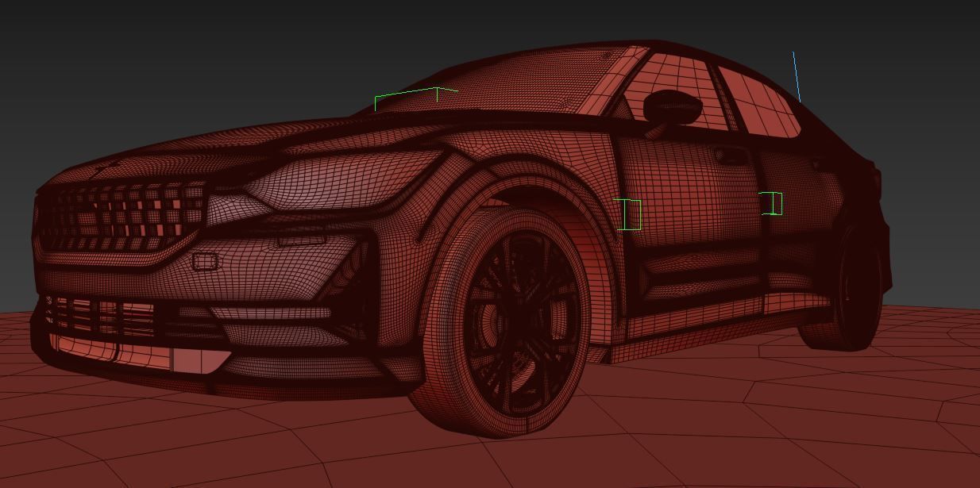Select the blue line helper above the roof
Screen dimensions: 980x488
797,77
